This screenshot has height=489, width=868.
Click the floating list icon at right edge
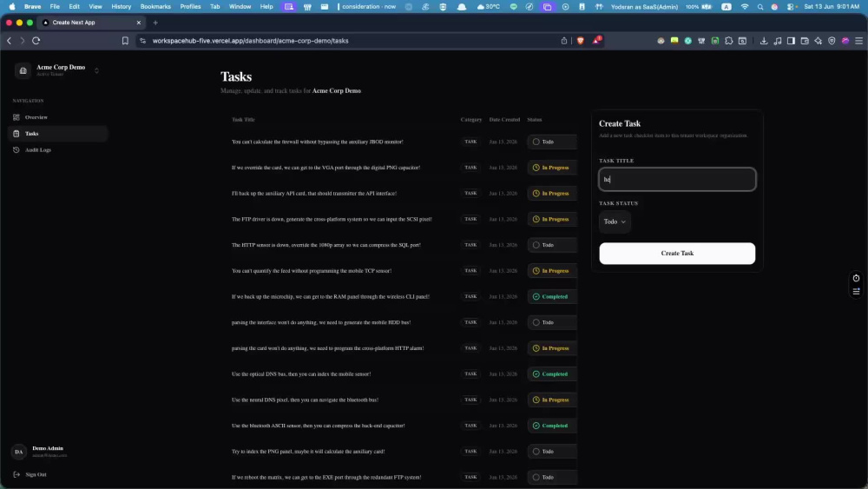pyautogui.click(x=856, y=291)
